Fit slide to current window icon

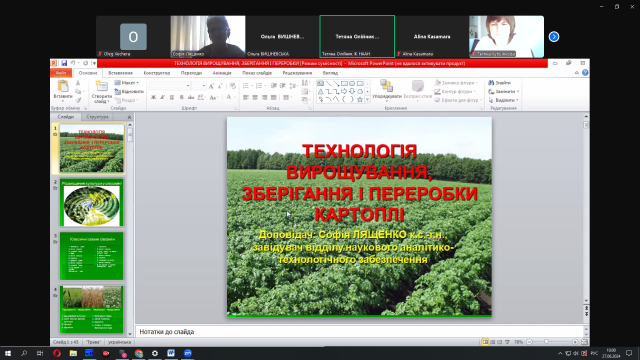(584, 342)
